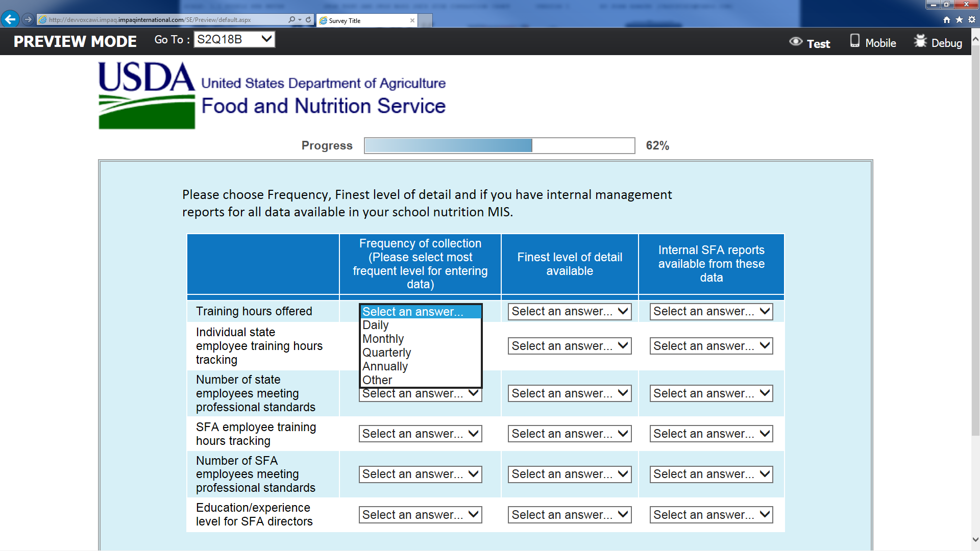Click the Test eye button

tap(810, 42)
